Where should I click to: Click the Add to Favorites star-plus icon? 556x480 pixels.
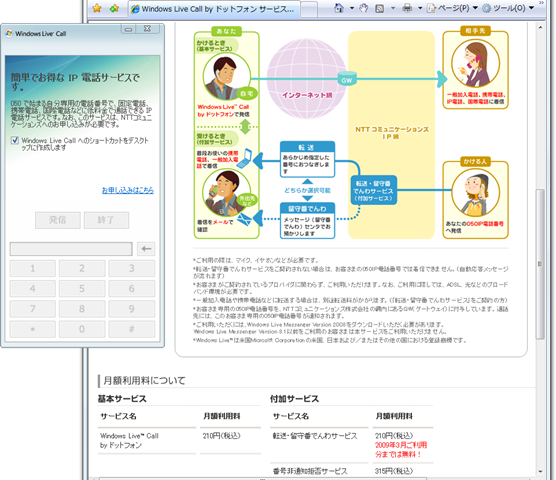point(114,8)
